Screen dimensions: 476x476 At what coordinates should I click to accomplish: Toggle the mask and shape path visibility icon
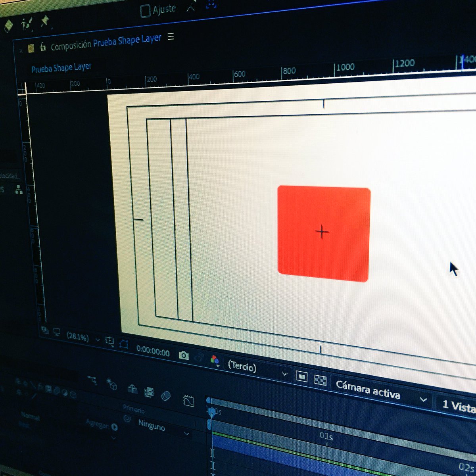click(x=124, y=344)
